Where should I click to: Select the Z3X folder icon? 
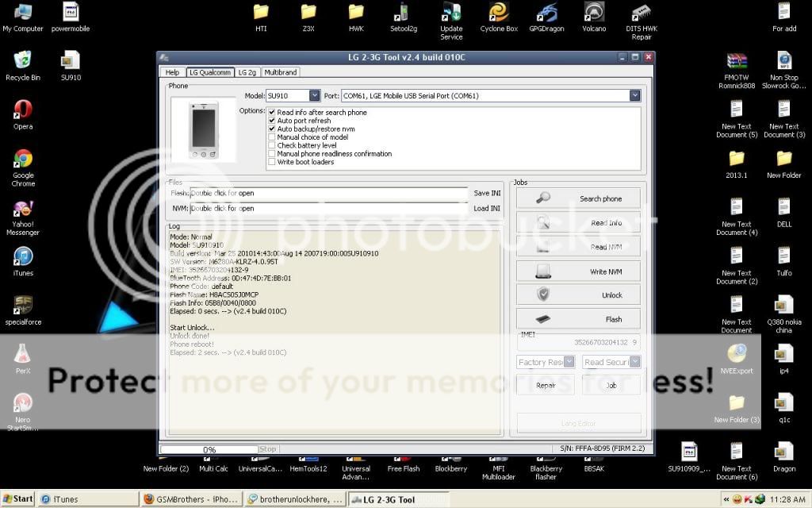click(x=308, y=17)
